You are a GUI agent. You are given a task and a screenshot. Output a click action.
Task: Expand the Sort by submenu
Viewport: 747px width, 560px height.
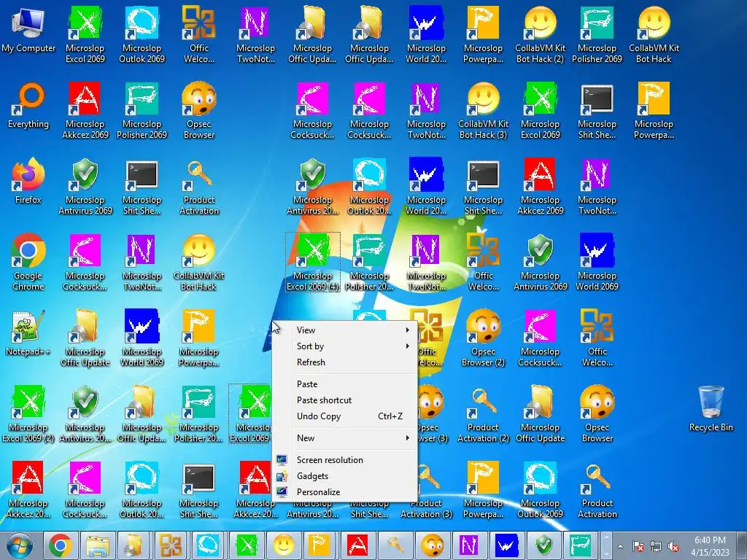click(x=345, y=346)
